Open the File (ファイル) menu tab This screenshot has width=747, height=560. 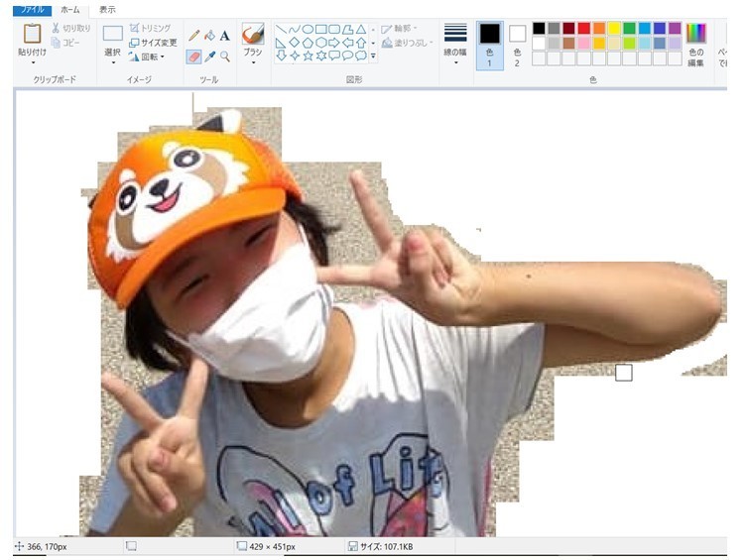(33, 10)
